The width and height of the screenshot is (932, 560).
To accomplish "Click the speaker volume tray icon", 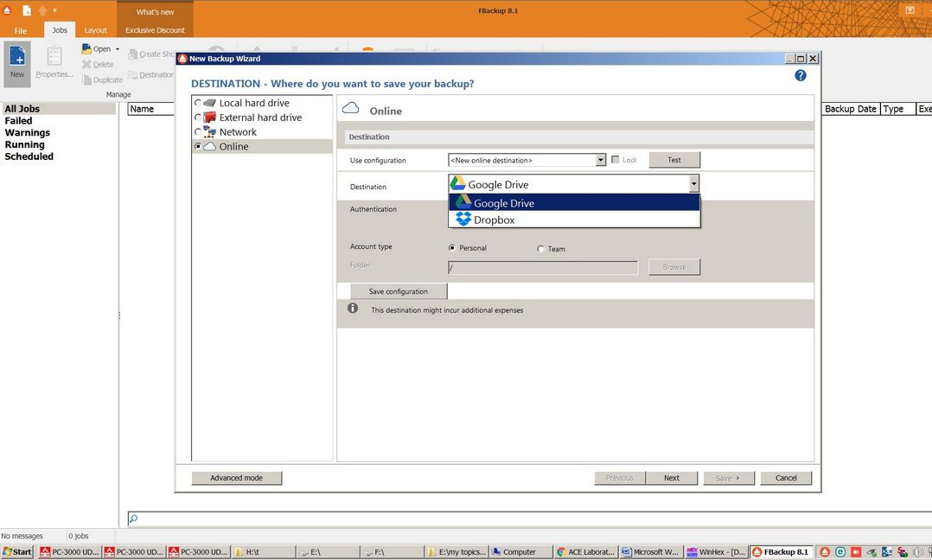I will [x=918, y=551].
